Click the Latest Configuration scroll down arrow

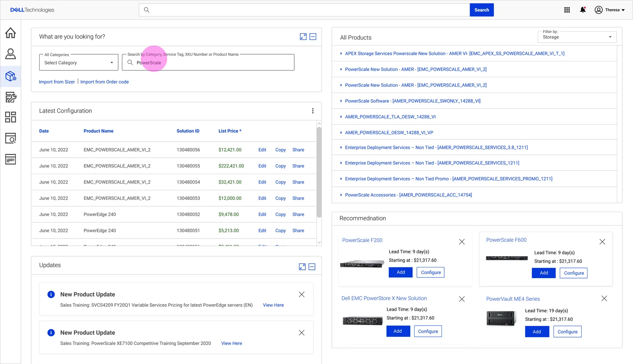click(x=319, y=243)
